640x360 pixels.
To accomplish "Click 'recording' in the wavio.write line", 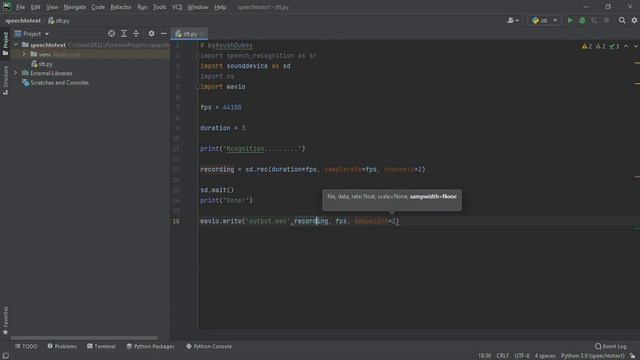I will [x=311, y=221].
